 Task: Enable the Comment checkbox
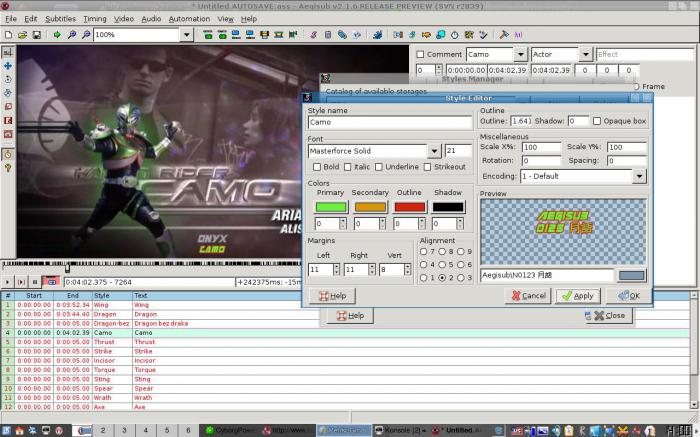pyautogui.click(x=420, y=54)
